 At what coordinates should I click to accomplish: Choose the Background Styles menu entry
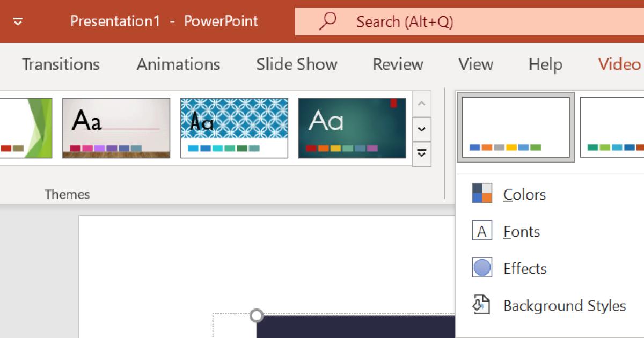pyautogui.click(x=564, y=306)
